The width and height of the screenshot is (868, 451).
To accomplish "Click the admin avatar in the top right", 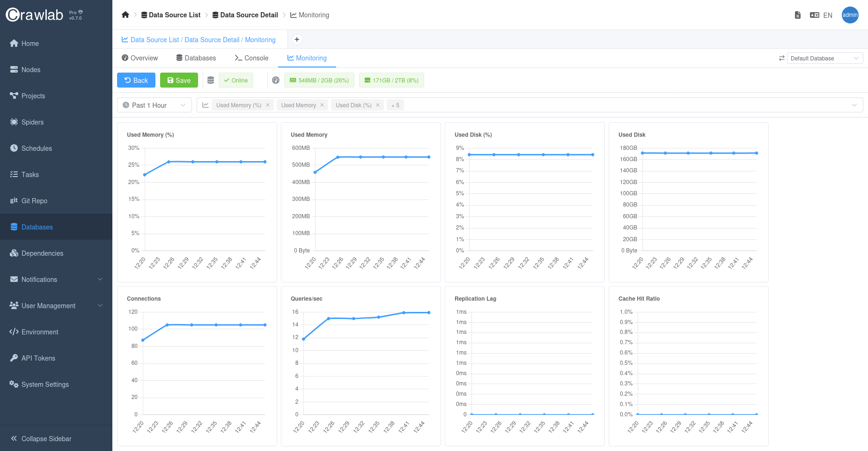I will point(850,15).
